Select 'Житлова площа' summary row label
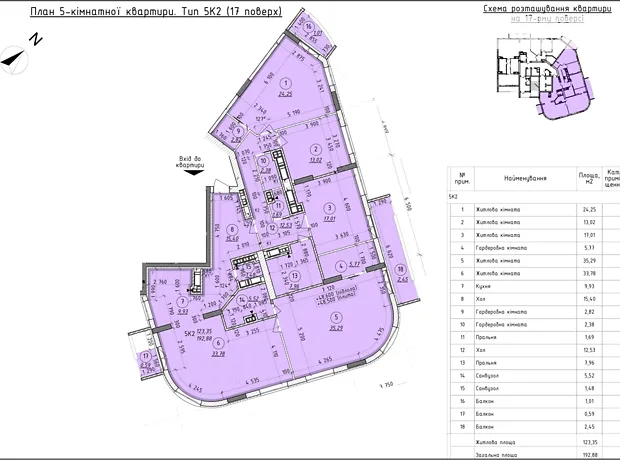 click(x=495, y=442)
